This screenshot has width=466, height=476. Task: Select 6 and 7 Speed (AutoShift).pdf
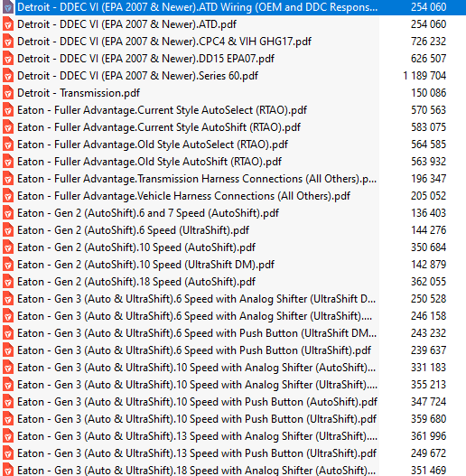point(148,213)
